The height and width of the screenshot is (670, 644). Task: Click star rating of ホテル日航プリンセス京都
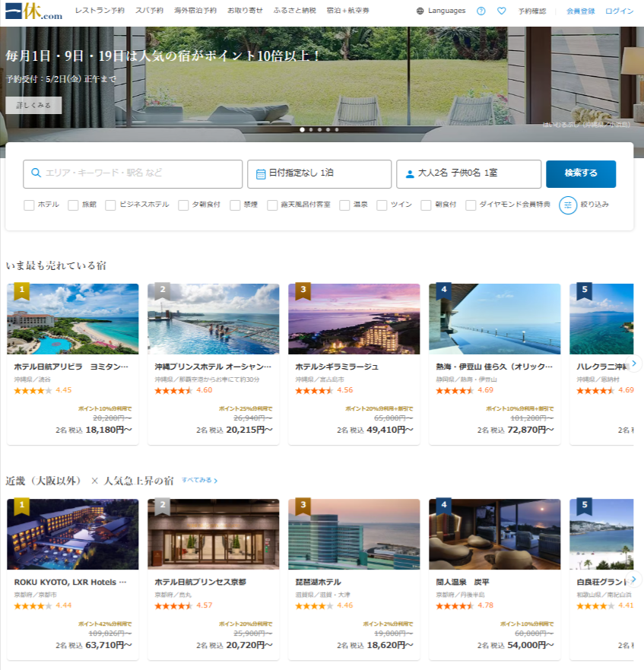[173, 605]
